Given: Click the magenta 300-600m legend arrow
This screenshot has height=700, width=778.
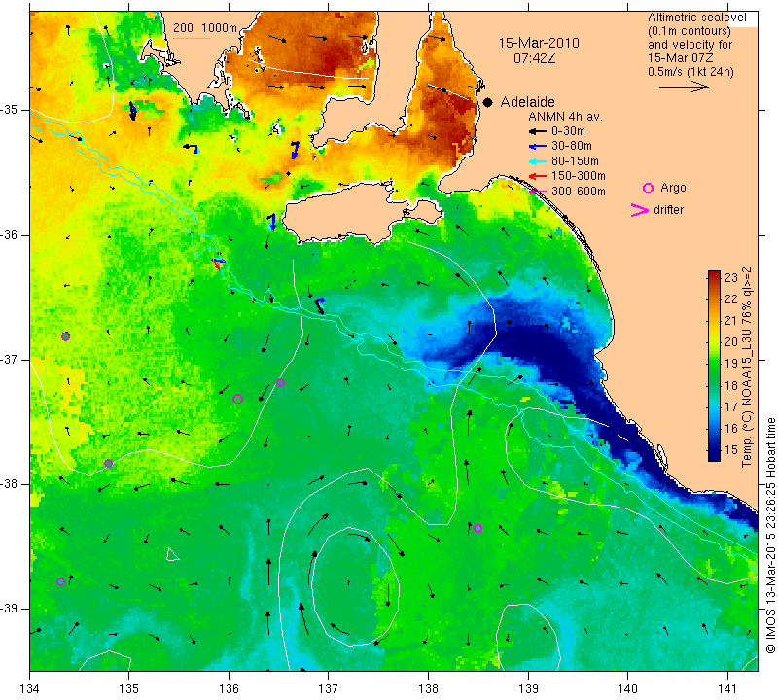Looking at the screenshot, I should [538, 192].
